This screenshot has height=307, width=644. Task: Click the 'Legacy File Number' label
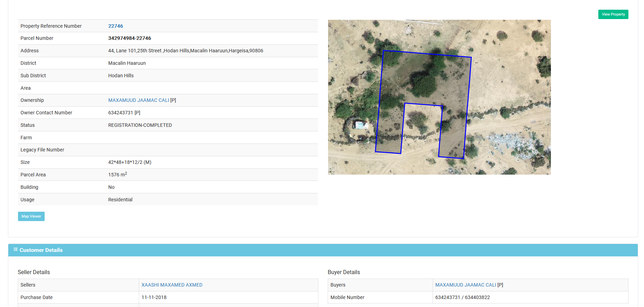point(42,150)
